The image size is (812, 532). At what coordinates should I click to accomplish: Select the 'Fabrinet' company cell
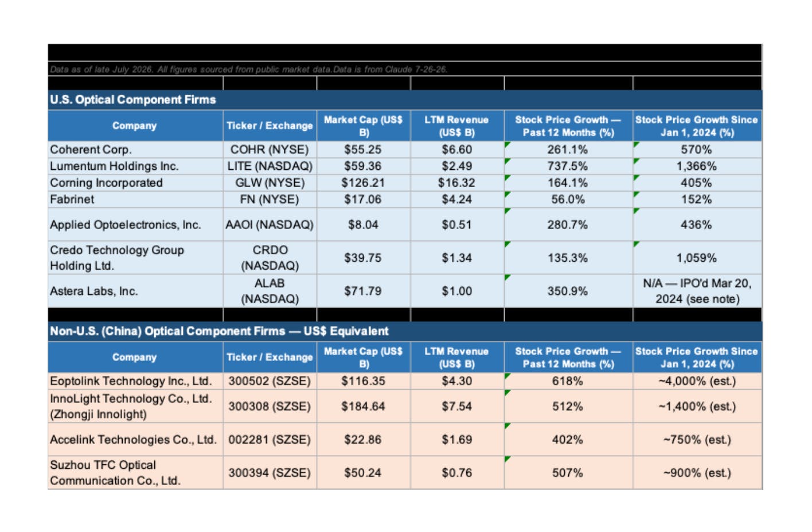(135, 200)
